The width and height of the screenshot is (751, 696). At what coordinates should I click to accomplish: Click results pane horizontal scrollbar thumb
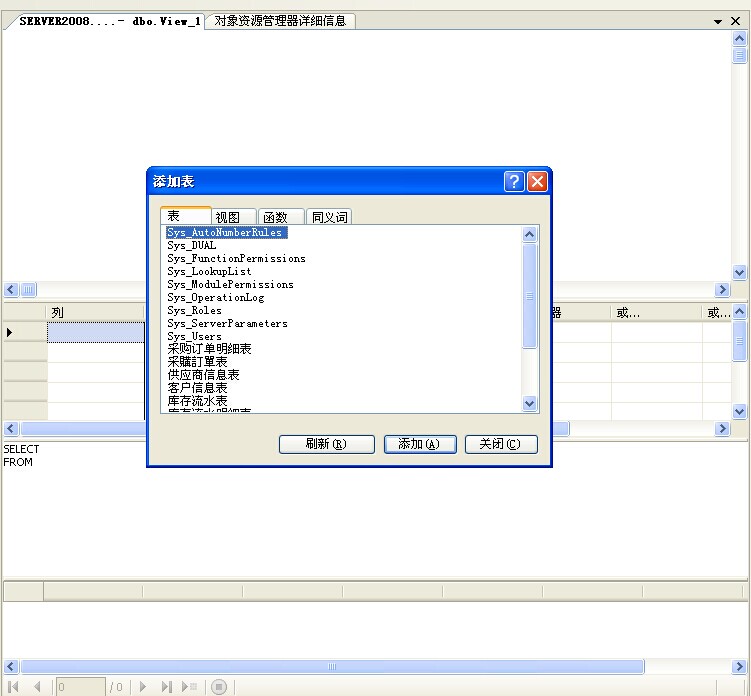(332, 666)
